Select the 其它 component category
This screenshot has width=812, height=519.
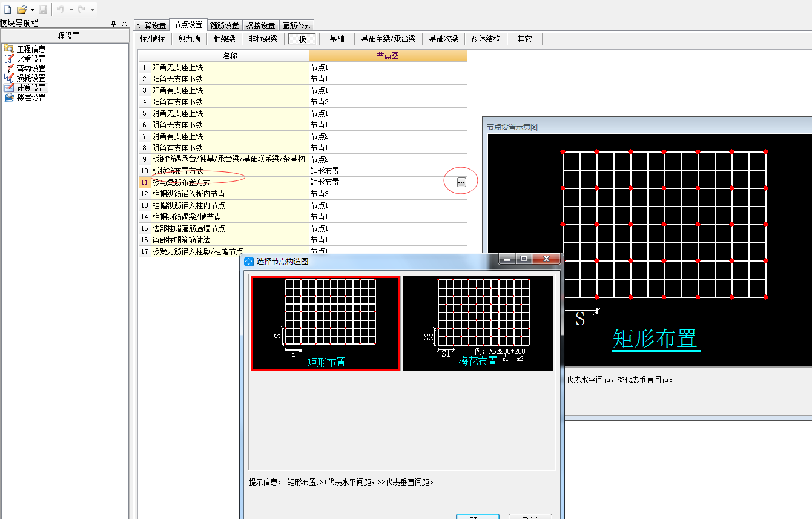pos(524,39)
